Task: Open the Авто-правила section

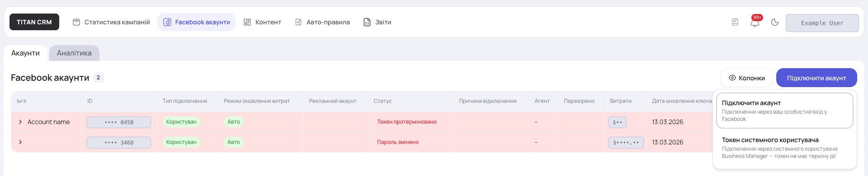Action: (322, 22)
